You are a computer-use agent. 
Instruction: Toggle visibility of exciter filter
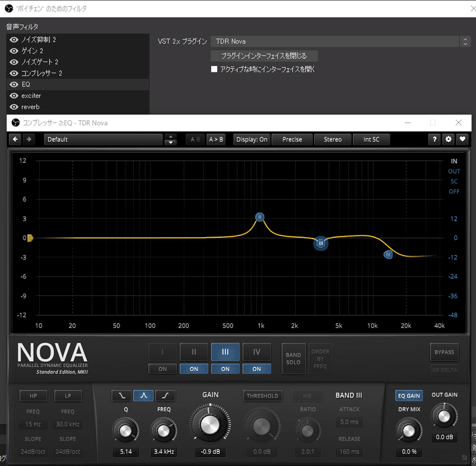point(14,96)
